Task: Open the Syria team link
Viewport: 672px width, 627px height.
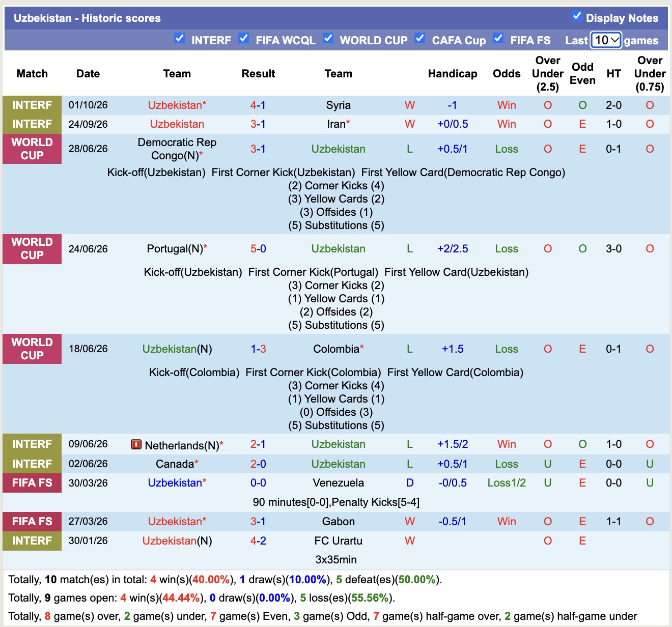Action: (339, 105)
